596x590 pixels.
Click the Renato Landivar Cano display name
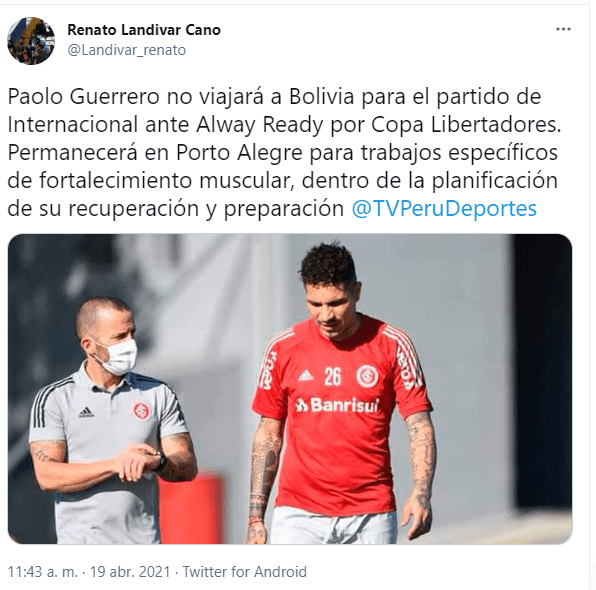pos(144,30)
